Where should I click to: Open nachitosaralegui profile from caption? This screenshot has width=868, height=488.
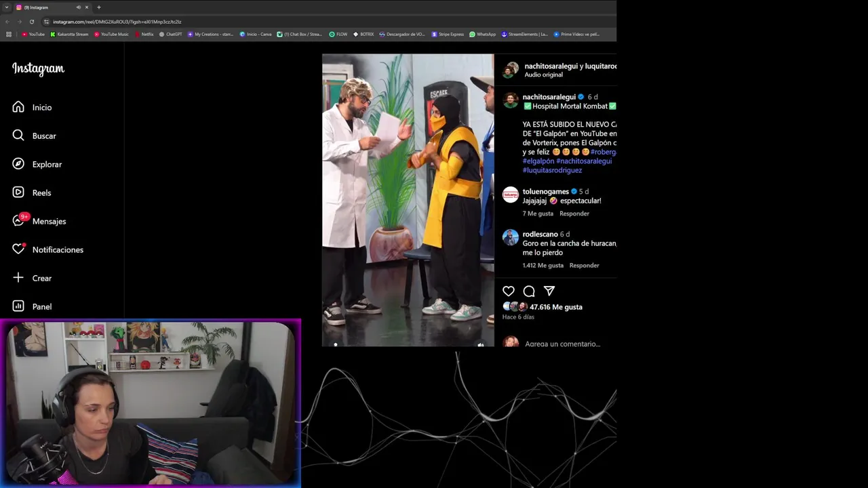pyautogui.click(x=549, y=97)
